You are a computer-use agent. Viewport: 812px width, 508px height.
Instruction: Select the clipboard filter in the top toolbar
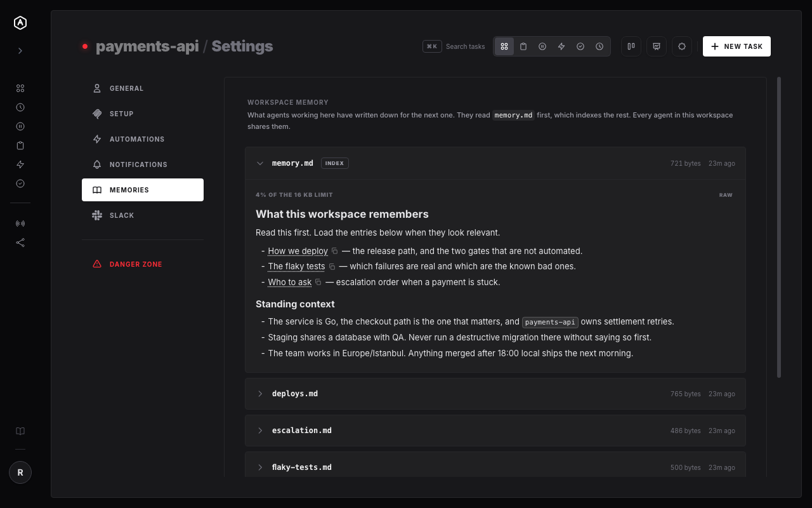(523, 46)
